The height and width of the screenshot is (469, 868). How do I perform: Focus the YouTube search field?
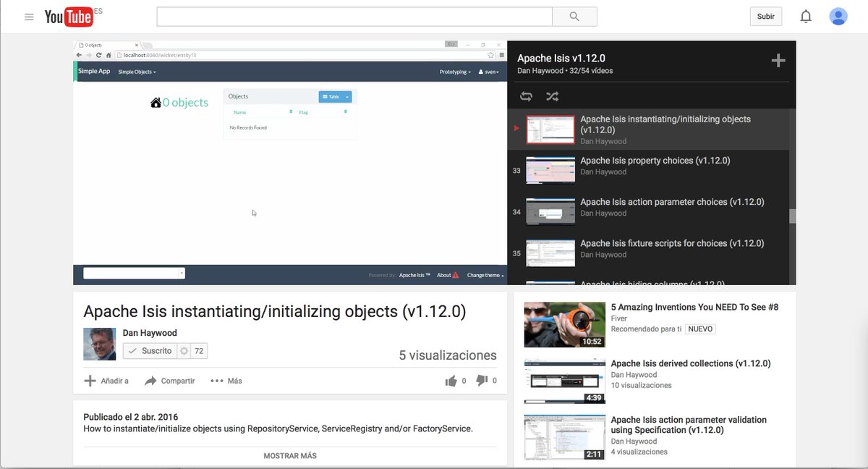(354, 17)
